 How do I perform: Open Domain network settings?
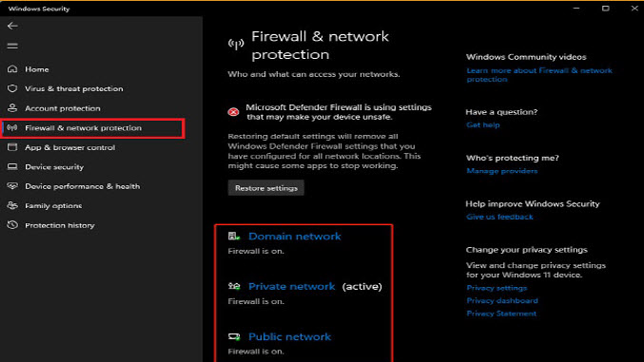[x=295, y=237]
